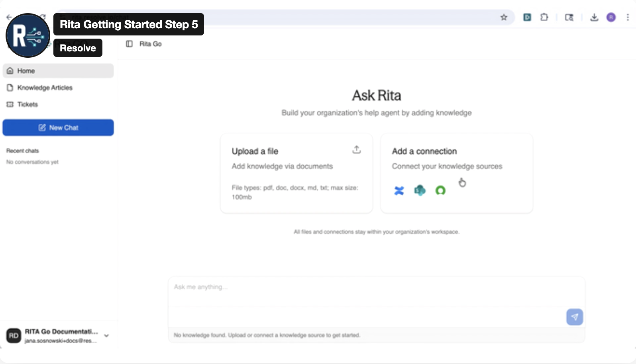Open the Upload a file card
The image size is (636, 364).
pos(296,173)
